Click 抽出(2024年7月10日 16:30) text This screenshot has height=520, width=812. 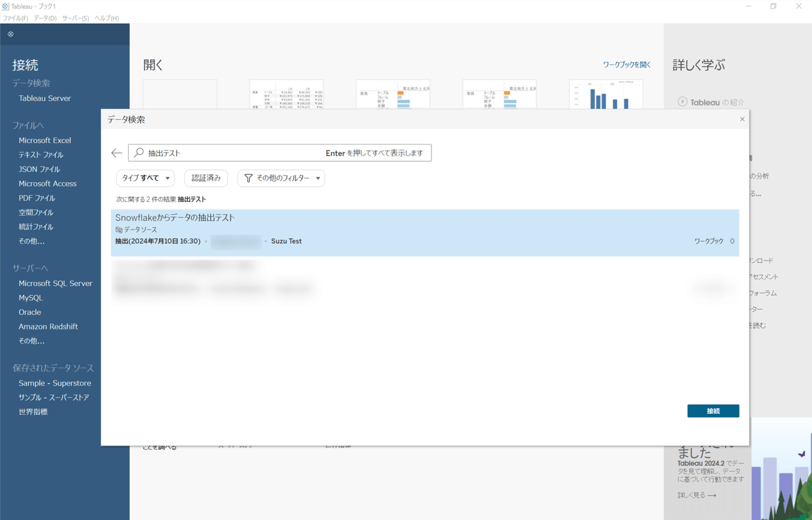(x=158, y=241)
